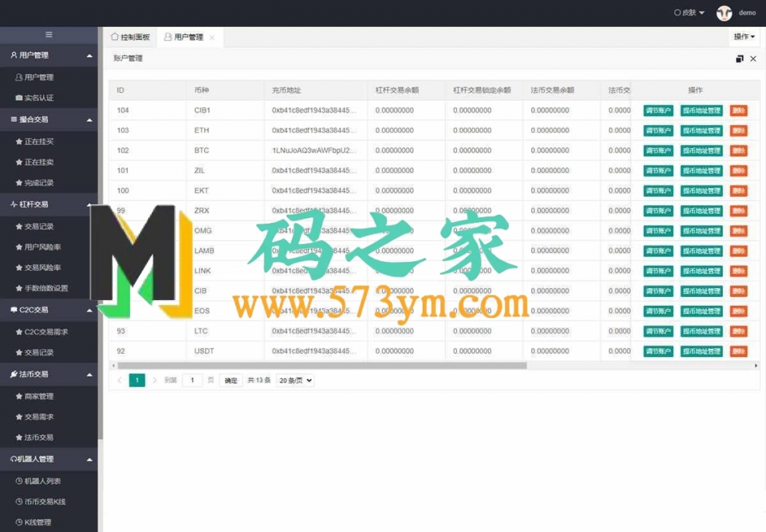The image size is (766, 532).
Task: Open 用户管理 sub-item in the sidebar
Action: point(34,77)
